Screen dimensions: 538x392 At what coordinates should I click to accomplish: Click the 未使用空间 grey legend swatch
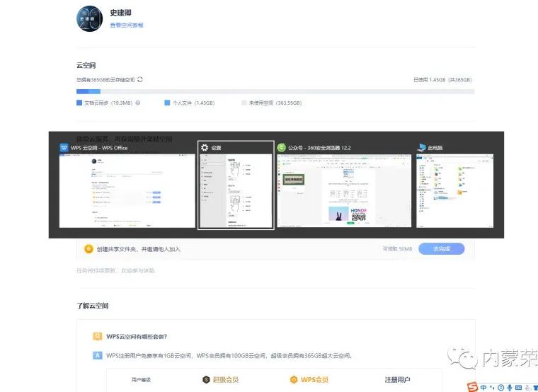[x=244, y=103]
